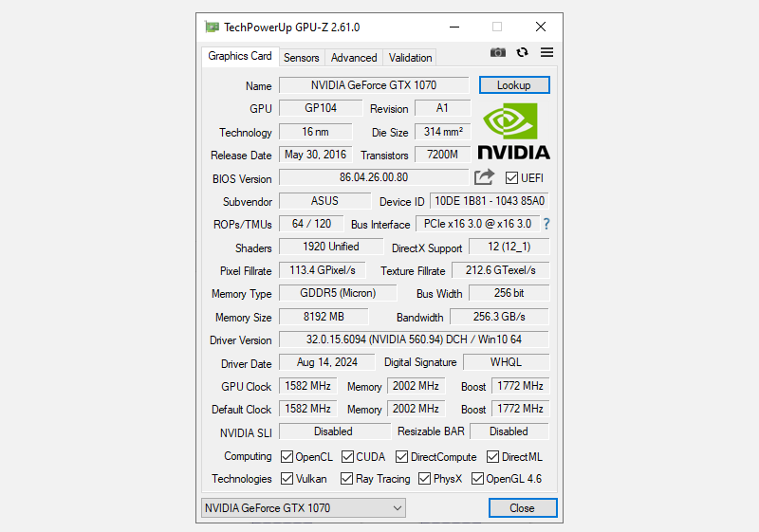Open the Validation tab

410,58
